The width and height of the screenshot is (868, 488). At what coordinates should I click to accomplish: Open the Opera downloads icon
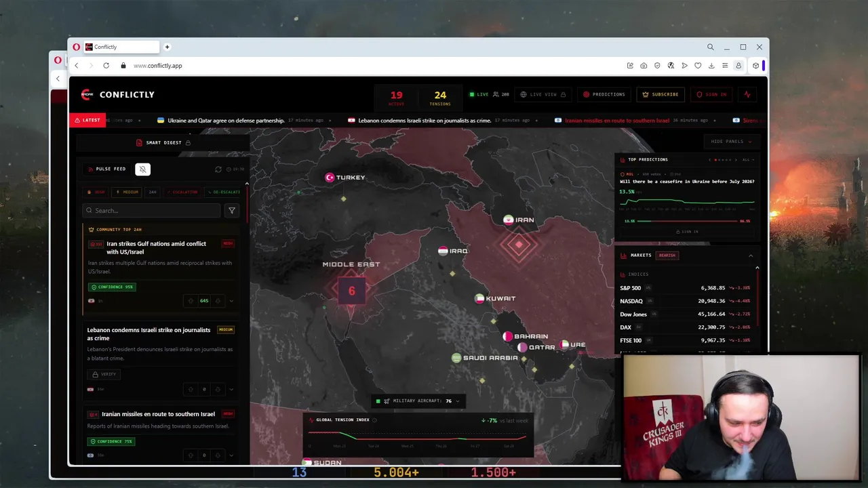(x=711, y=66)
